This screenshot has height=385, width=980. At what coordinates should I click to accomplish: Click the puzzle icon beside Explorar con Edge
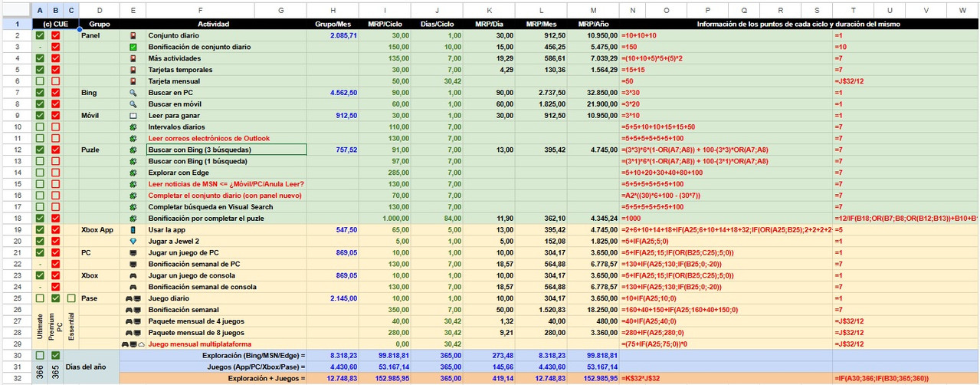[133, 173]
